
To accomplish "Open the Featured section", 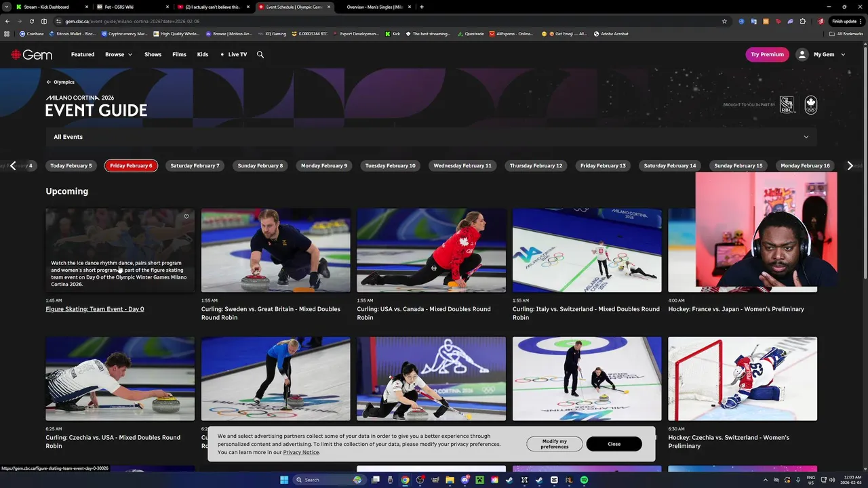I will coord(83,54).
